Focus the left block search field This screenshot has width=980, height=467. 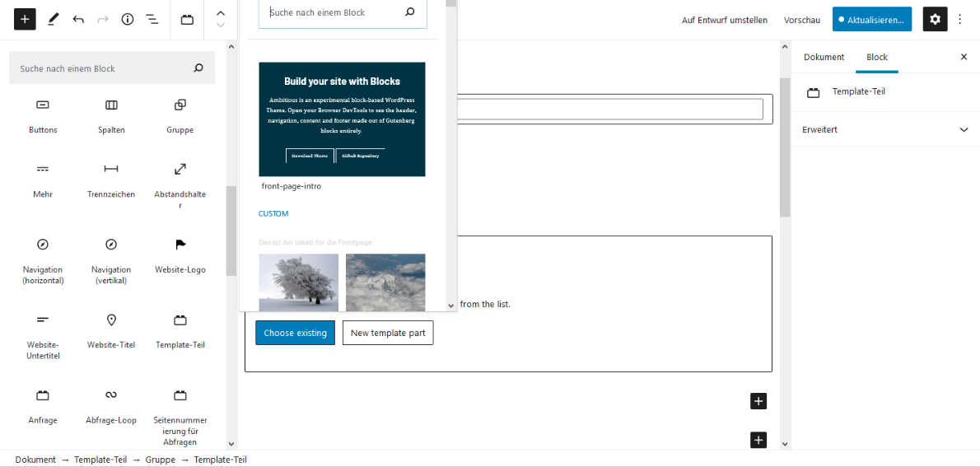click(x=103, y=68)
